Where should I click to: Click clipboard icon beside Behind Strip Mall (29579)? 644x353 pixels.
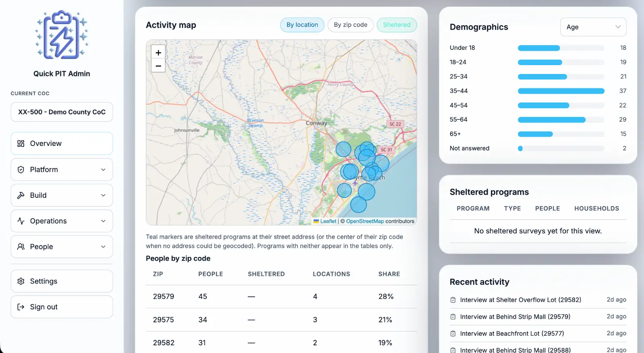coord(453,317)
